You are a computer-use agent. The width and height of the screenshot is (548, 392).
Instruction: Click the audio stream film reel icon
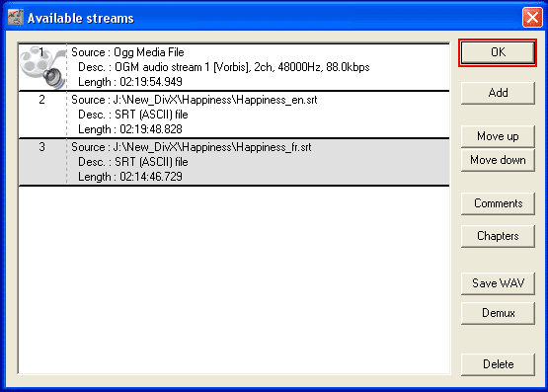42,67
